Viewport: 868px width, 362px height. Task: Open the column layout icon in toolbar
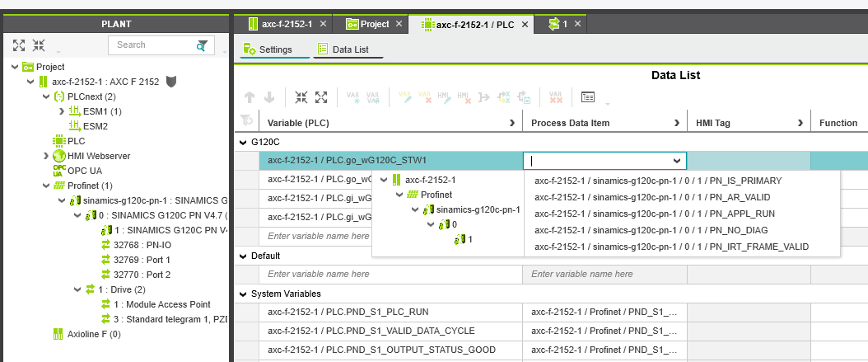[x=588, y=97]
